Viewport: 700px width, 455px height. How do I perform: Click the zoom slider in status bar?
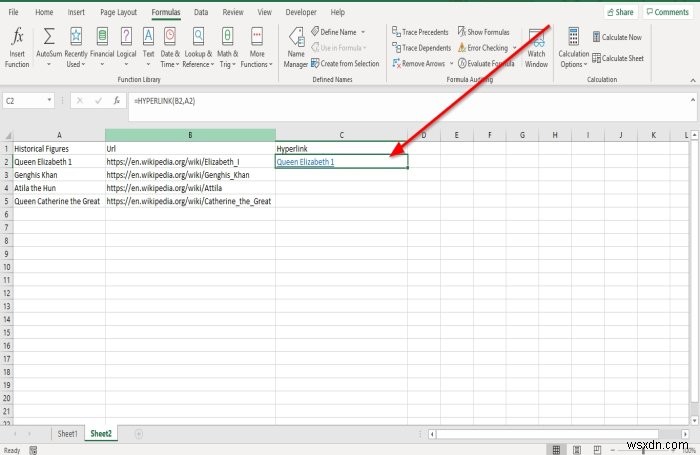tap(643, 451)
